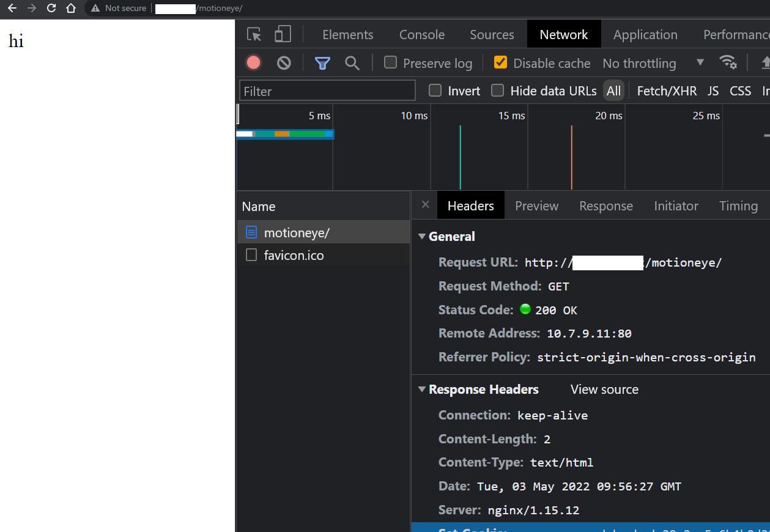The height and width of the screenshot is (532, 770).
Task: Filter requests by JS
Action: 713,91
